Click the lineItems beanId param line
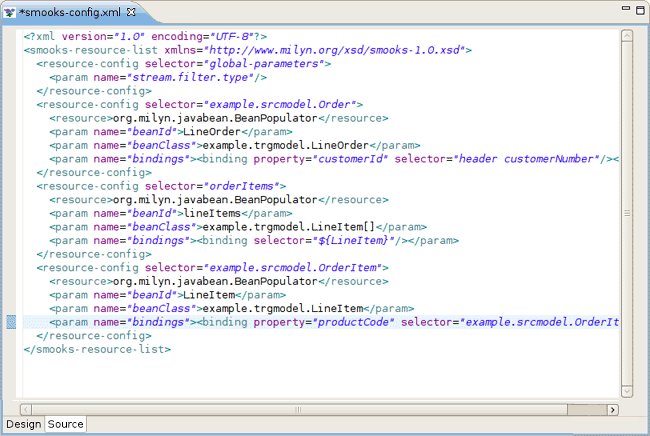The image size is (650, 436). click(x=171, y=213)
